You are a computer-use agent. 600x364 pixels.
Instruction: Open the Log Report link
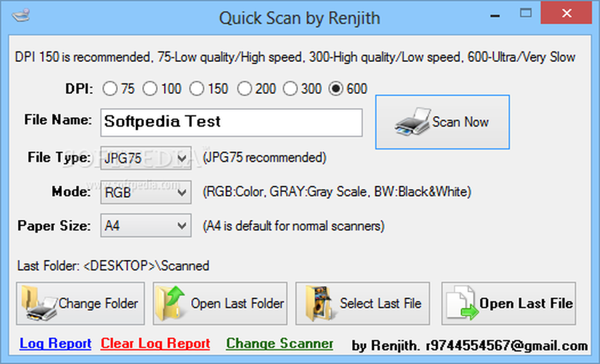pyautogui.click(x=55, y=343)
